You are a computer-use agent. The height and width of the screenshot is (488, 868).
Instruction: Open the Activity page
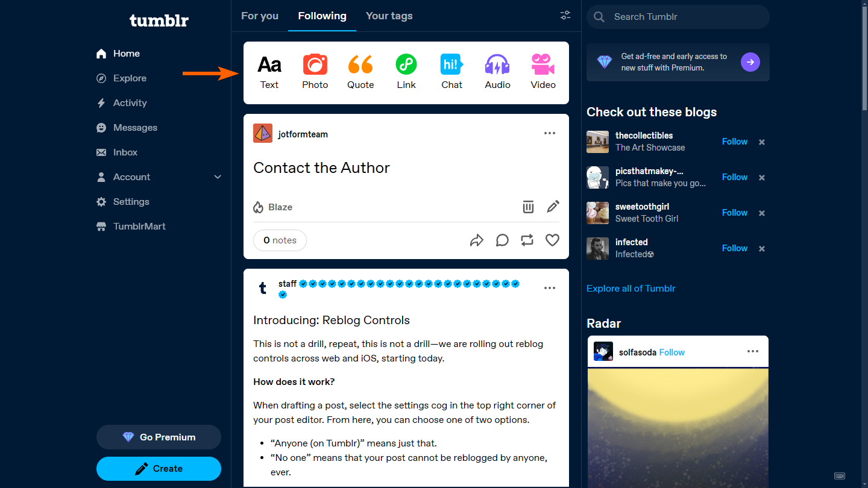coord(122,103)
